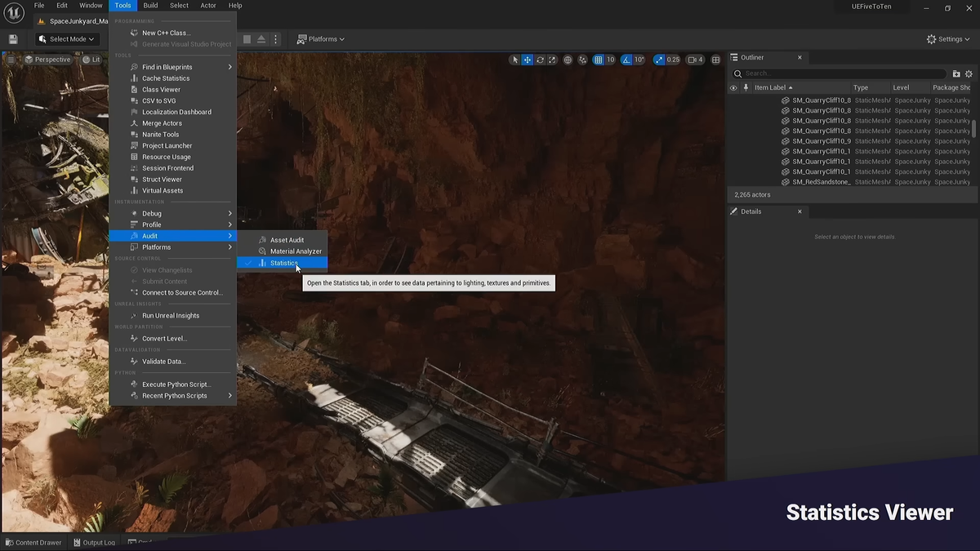Toggle scale snapping
The image size is (980, 551).
click(x=659, y=60)
